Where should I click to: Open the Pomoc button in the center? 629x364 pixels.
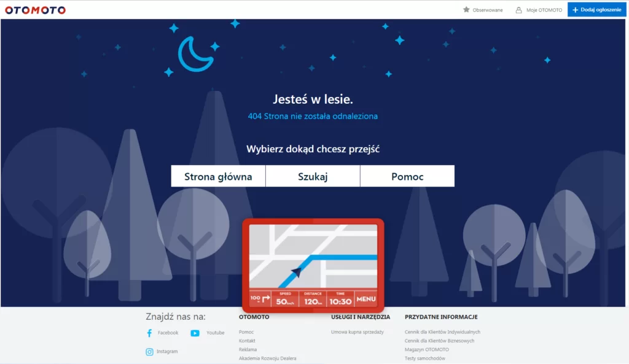[408, 176]
